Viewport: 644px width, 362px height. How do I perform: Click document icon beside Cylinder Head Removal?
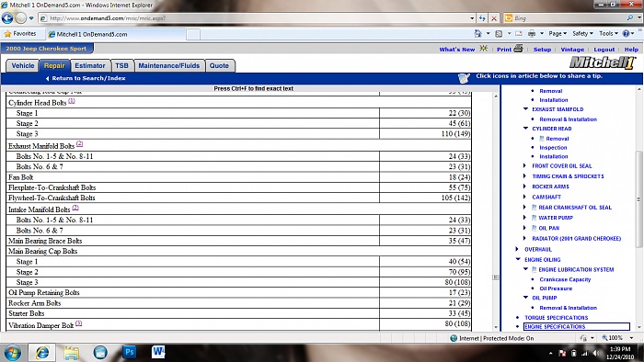(542, 139)
